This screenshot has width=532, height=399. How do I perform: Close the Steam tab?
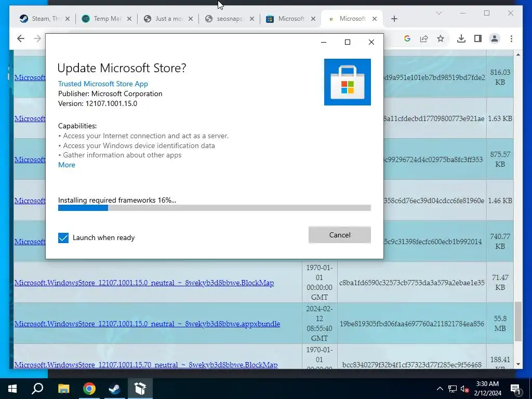click(x=68, y=19)
